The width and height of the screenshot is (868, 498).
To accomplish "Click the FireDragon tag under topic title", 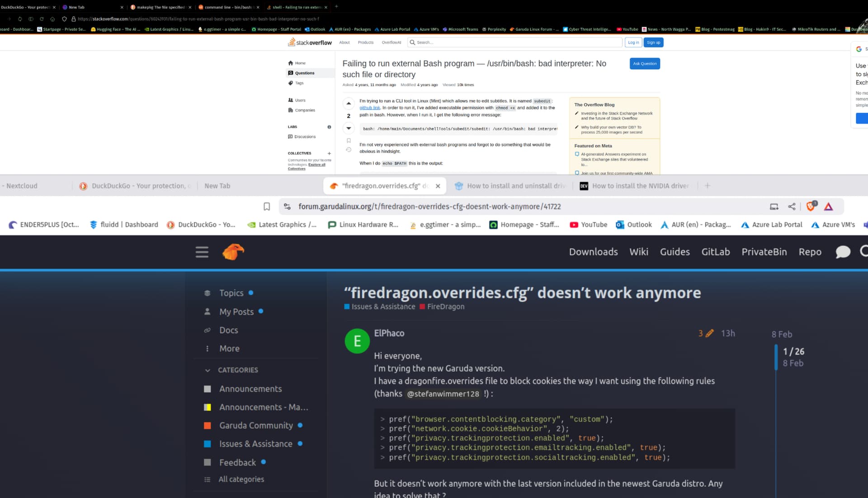I will [442, 306].
